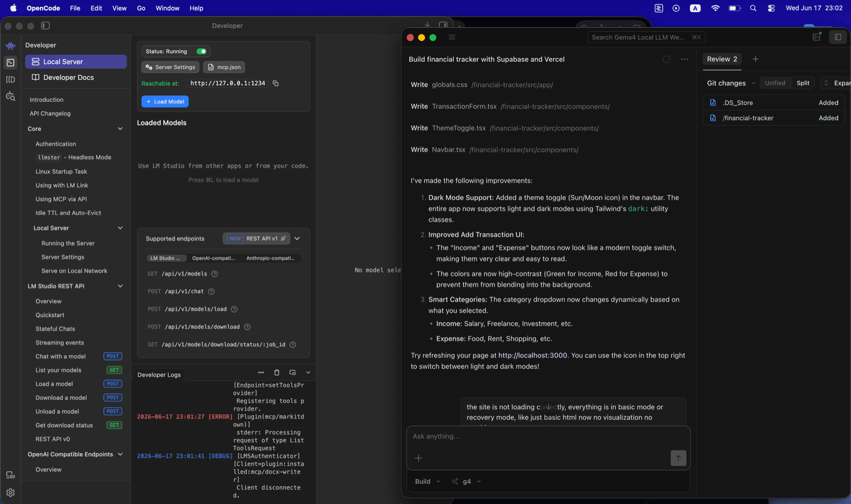Open the Quickstart docs page
Screen dimensions: 851x504
tap(50, 315)
